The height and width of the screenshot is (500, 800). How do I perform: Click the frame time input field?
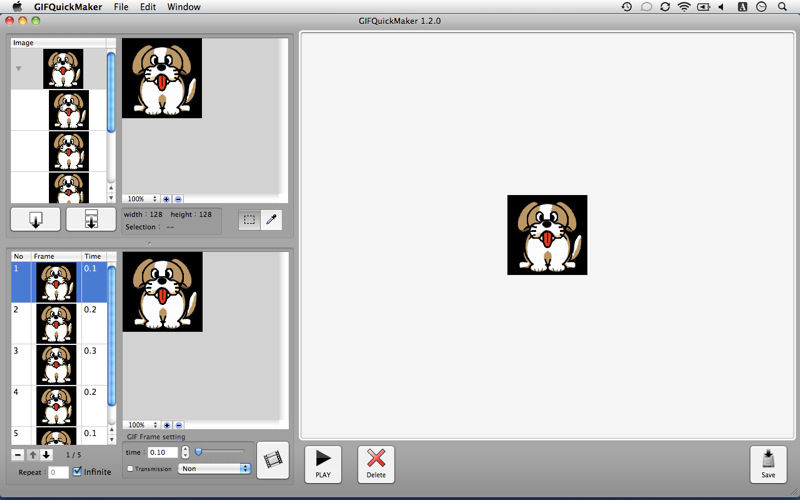[x=162, y=452]
